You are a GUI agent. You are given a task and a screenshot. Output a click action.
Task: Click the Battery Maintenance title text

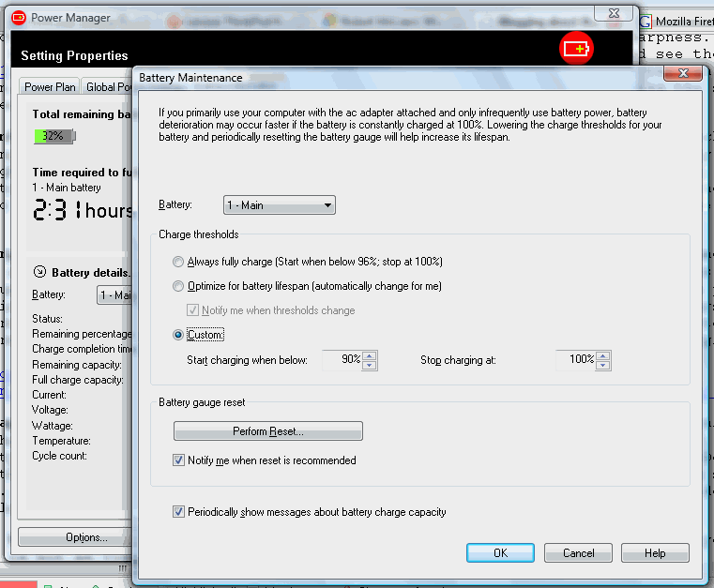point(190,78)
